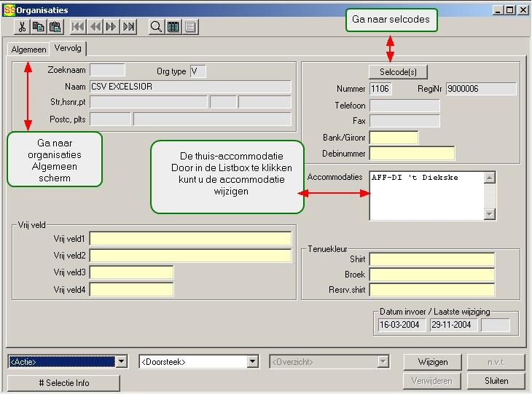Go to the next record
This screenshot has width=532, height=394.
click(112, 27)
